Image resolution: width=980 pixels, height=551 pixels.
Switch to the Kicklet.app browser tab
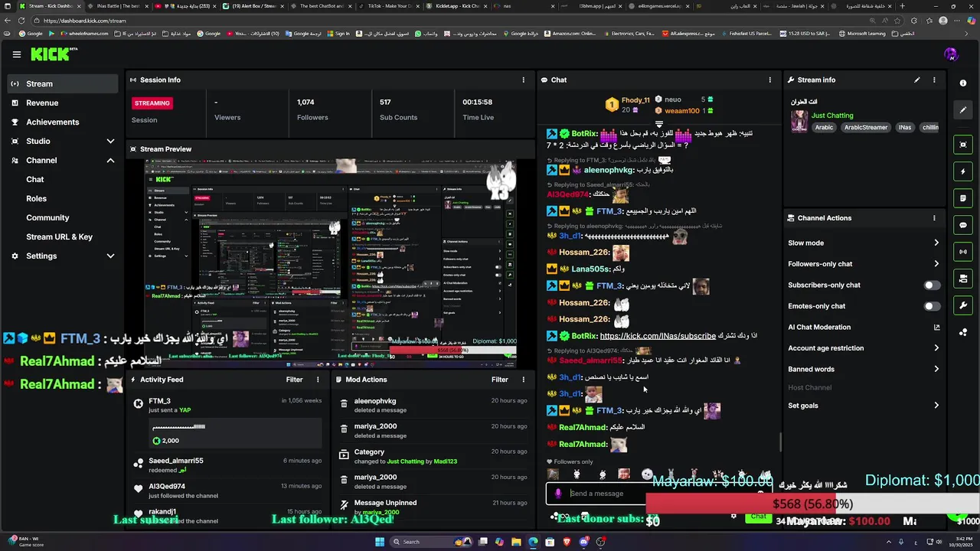[457, 5]
